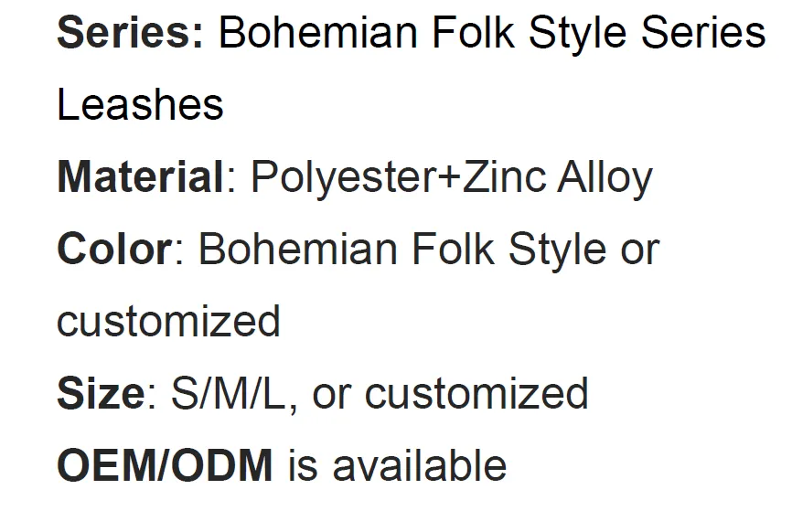
Task: Click the 'S/M/L, or customized' text
Action: (380, 393)
